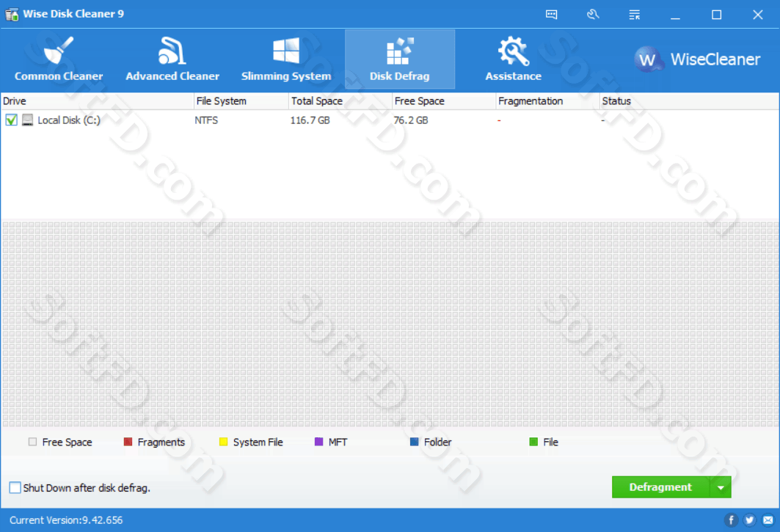The height and width of the screenshot is (532, 780).
Task: Open the Facebook icon in status bar
Action: (x=731, y=520)
